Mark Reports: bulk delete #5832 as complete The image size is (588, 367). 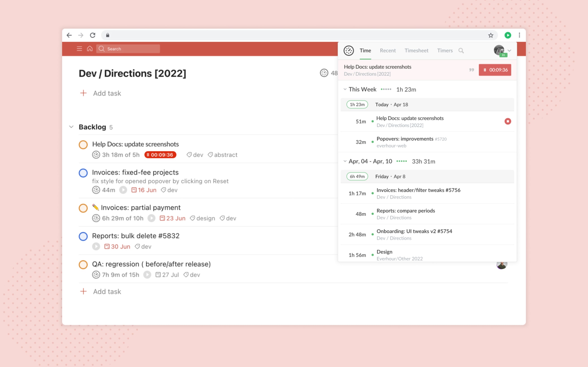pos(83,236)
